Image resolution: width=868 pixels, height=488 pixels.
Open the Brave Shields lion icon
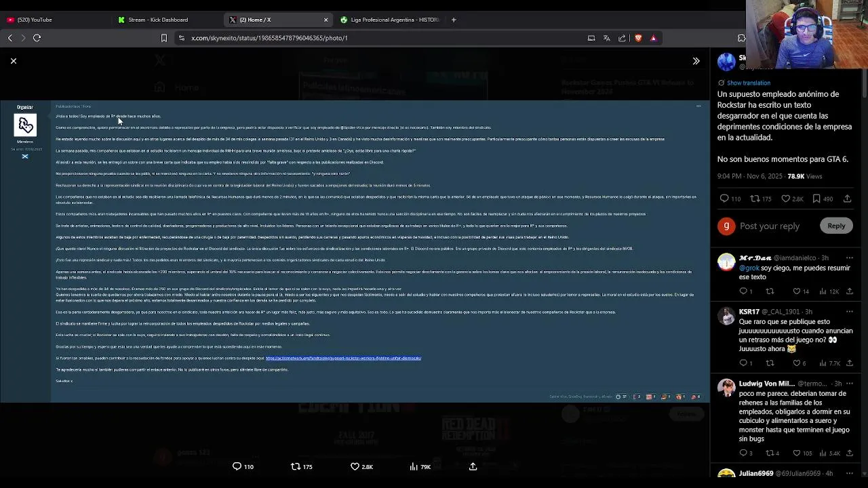tap(638, 38)
